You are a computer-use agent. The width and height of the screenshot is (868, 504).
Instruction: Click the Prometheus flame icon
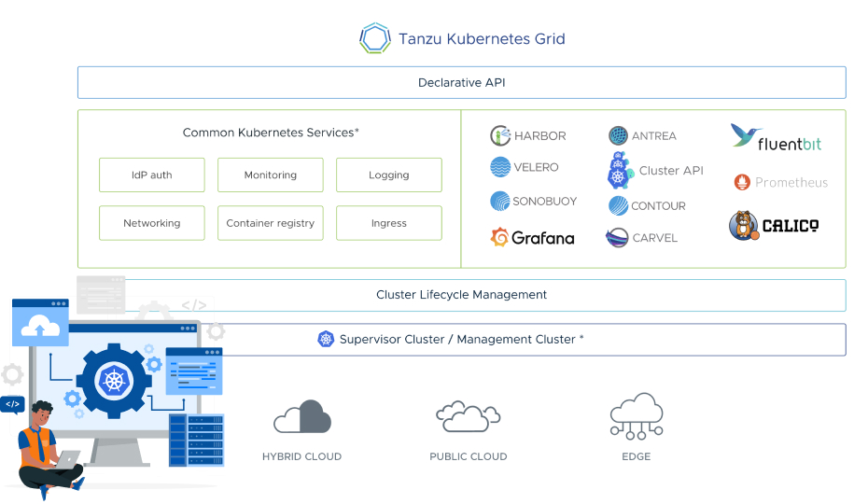coord(742,182)
